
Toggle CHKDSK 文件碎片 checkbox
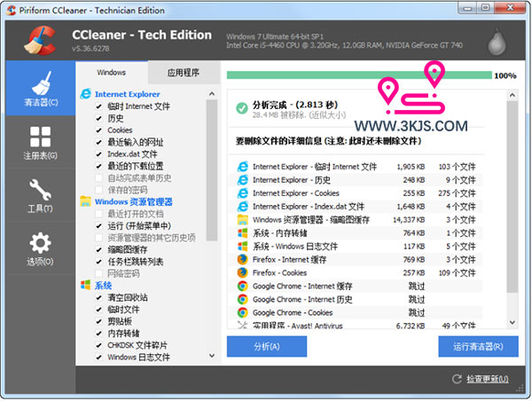(98, 345)
